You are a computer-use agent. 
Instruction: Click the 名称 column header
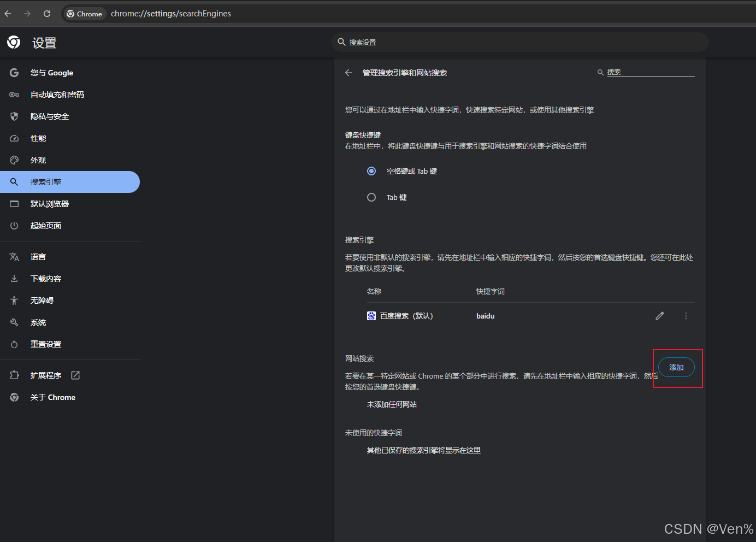374,291
